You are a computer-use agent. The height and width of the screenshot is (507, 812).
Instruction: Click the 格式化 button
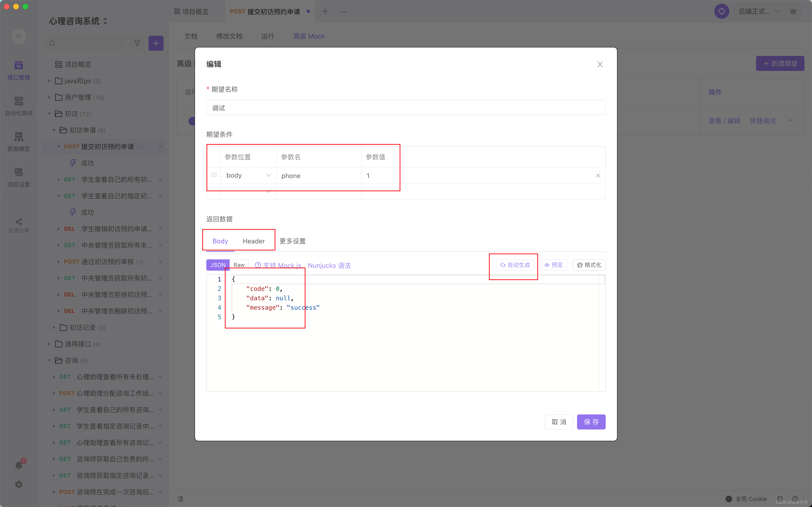pos(589,265)
